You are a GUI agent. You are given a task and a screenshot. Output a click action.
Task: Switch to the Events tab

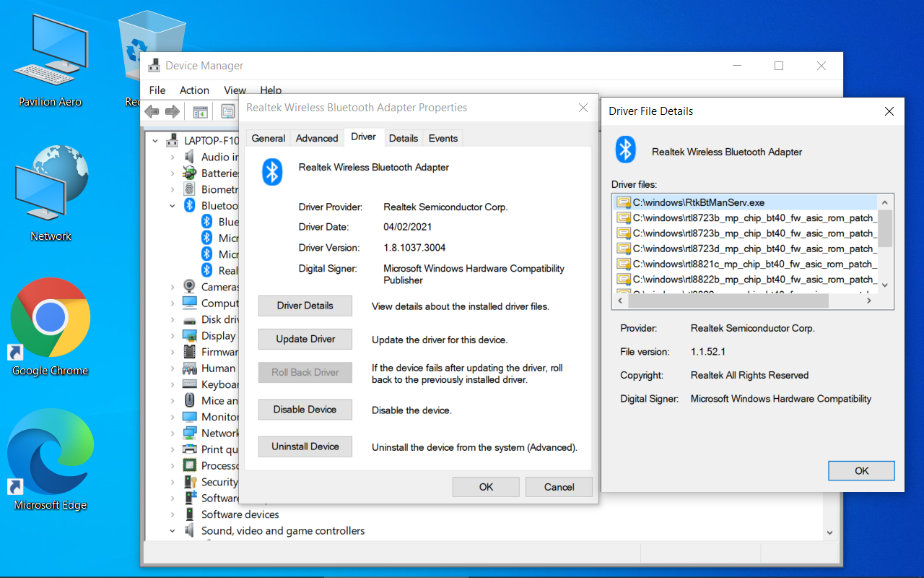click(x=443, y=138)
